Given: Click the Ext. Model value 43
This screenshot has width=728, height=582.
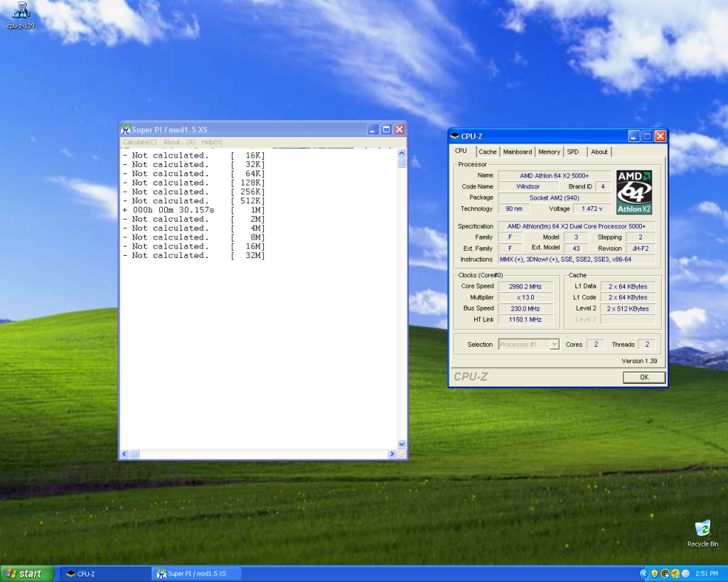Looking at the screenshot, I should pos(576,248).
